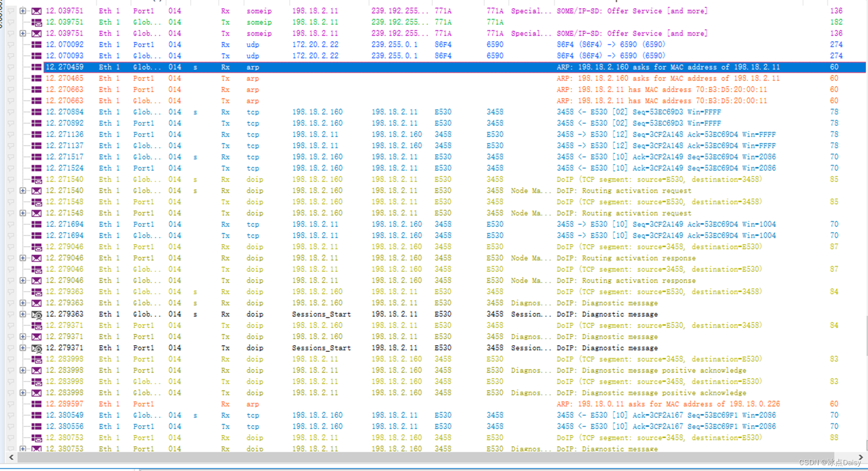Toggle the comment bubble next to the Sessions_Start row
This screenshot has height=471, width=868.
11,314
